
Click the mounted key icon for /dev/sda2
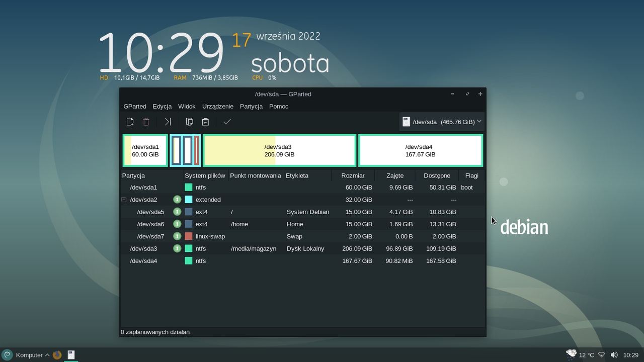click(177, 200)
